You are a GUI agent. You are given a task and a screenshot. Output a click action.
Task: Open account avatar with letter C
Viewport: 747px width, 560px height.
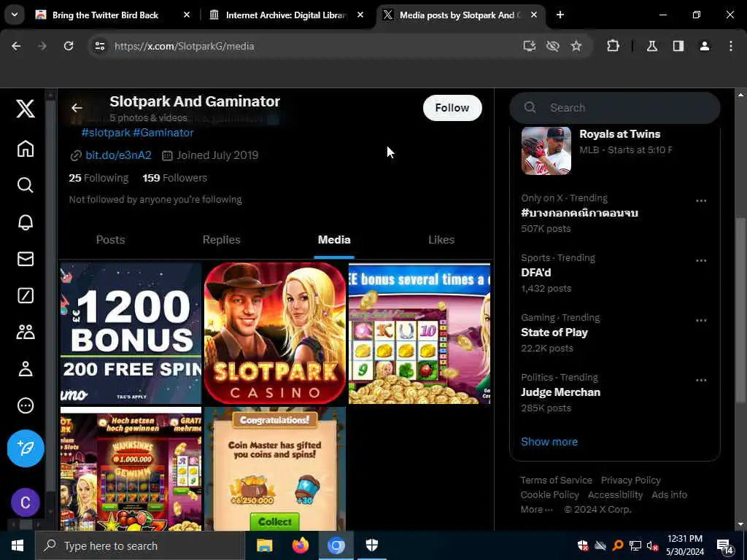tap(26, 502)
